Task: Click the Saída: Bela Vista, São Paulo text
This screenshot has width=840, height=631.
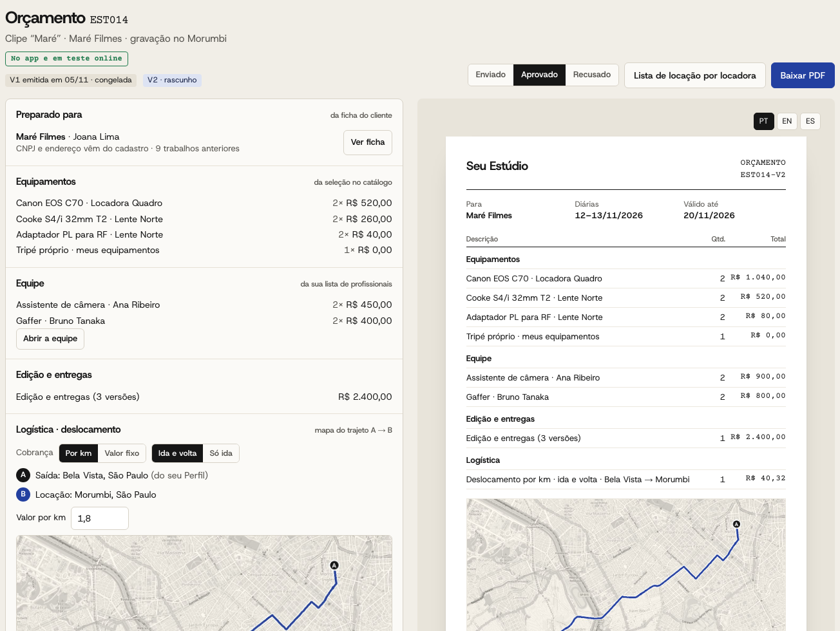Action: click(x=122, y=475)
